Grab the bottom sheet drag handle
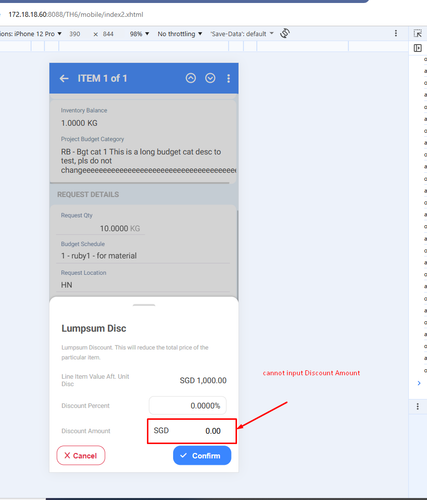Viewport: 427px width, 500px height. coord(144,305)
